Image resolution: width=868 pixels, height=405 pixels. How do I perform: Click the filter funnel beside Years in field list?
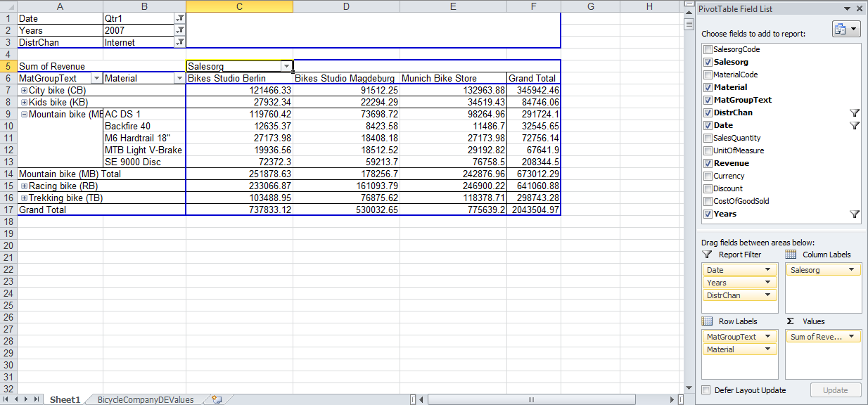[855, 214]
